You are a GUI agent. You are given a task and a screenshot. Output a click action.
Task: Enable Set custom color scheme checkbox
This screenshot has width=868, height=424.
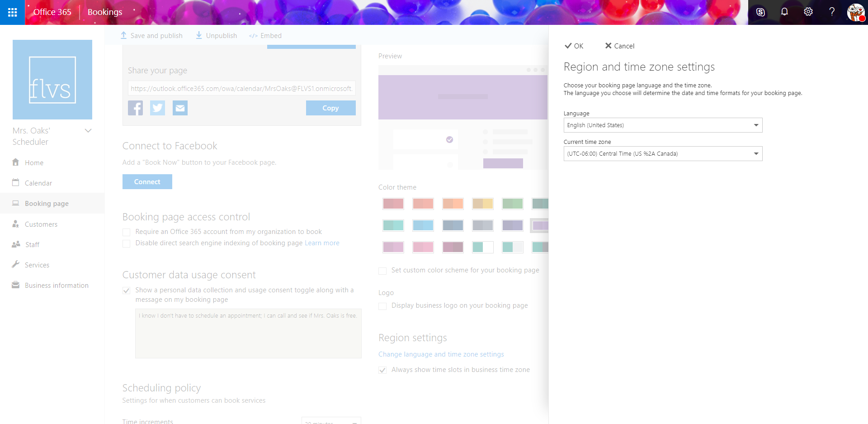tap(382, 271)
